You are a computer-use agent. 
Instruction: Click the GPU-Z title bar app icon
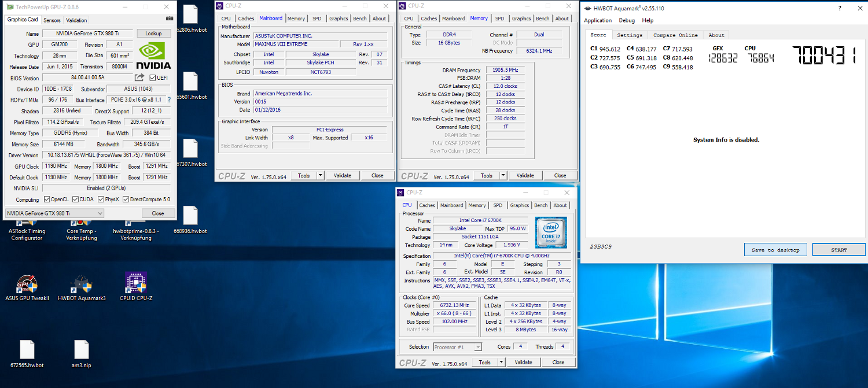(10, 7)
